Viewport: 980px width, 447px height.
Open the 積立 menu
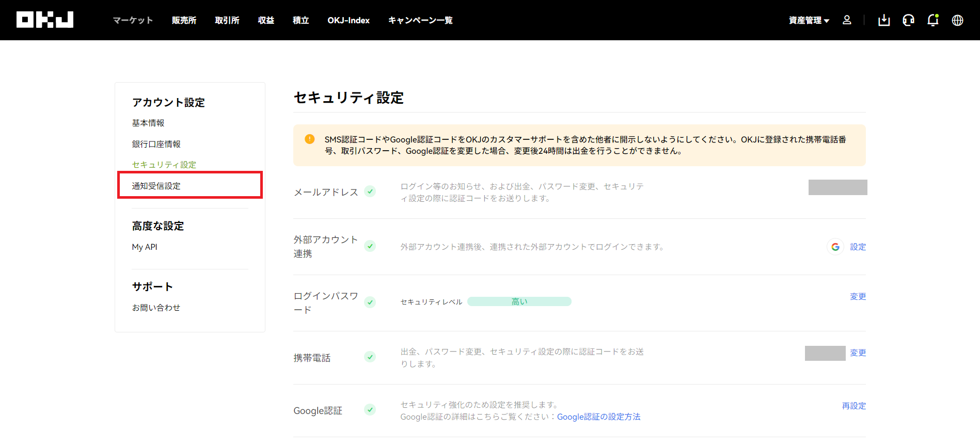coord(301,20)
